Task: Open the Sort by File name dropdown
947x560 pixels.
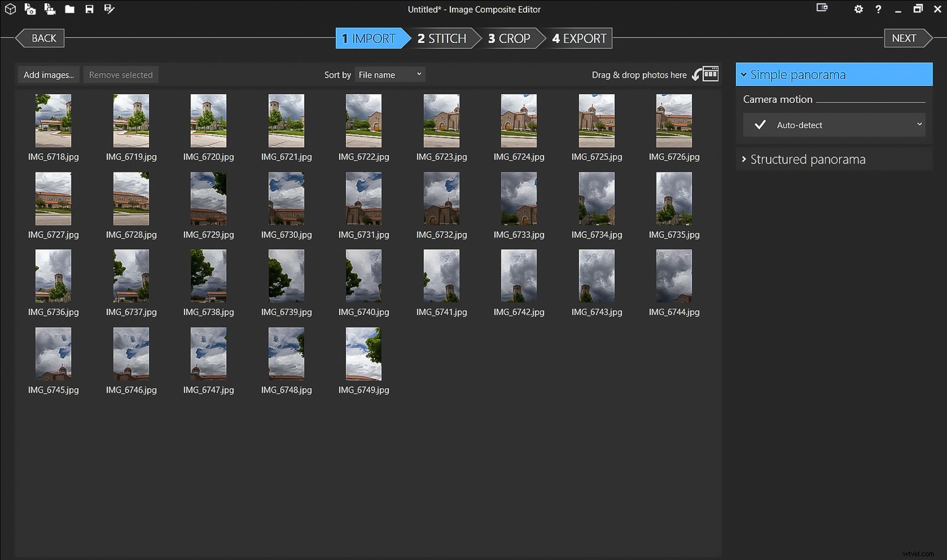Action: coord(390,74)
